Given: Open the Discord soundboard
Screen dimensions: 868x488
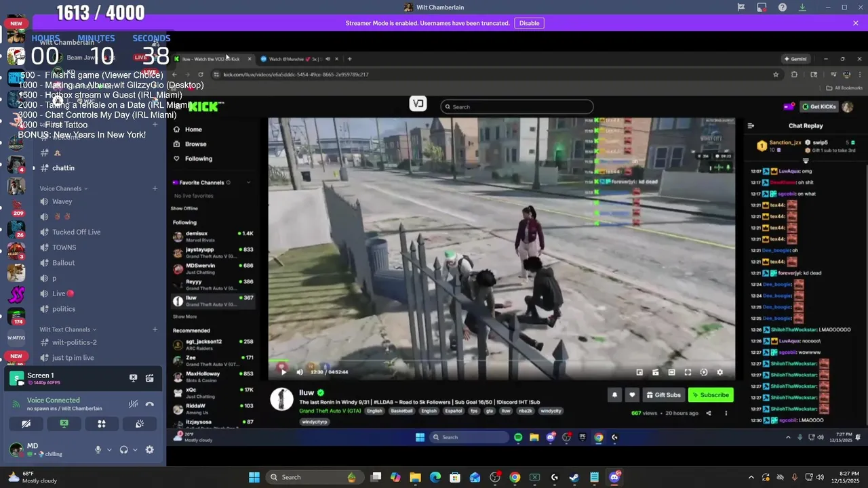Looking at the screenshot, I should [x=140, y=424].
